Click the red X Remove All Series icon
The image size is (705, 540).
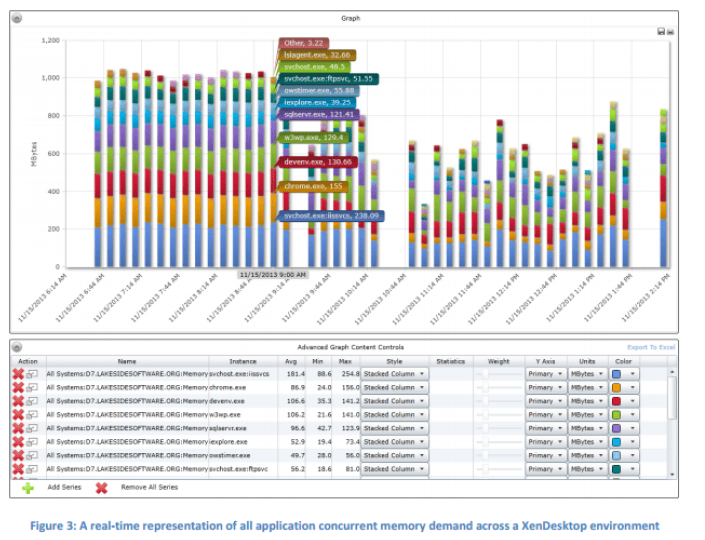pos(102,488)
